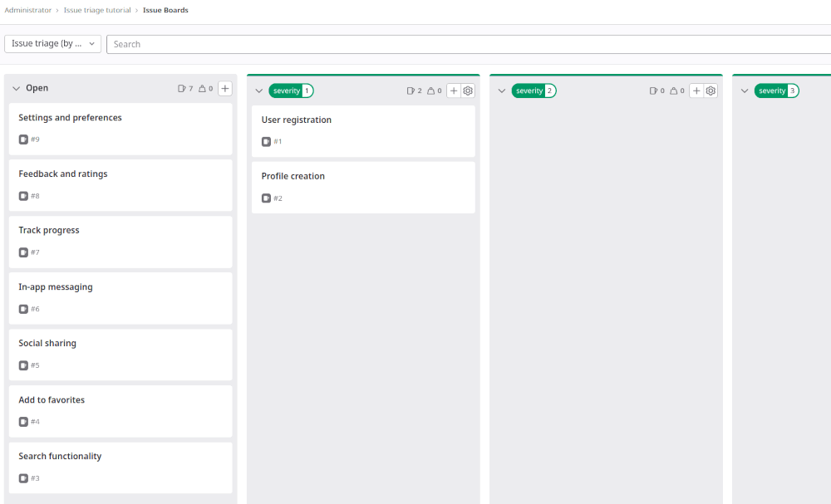
Task: Collapse the severity 3 list
Action: (x=745, y=91)
